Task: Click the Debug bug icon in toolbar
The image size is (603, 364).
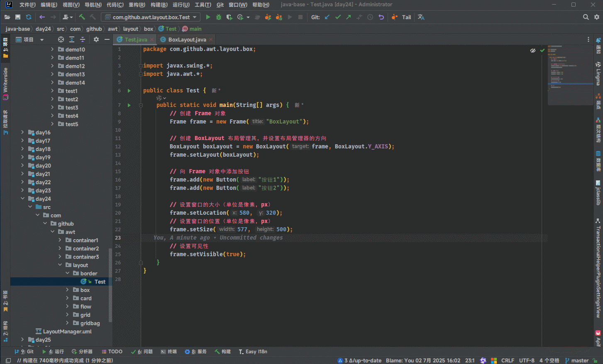Action: (219, 17)
